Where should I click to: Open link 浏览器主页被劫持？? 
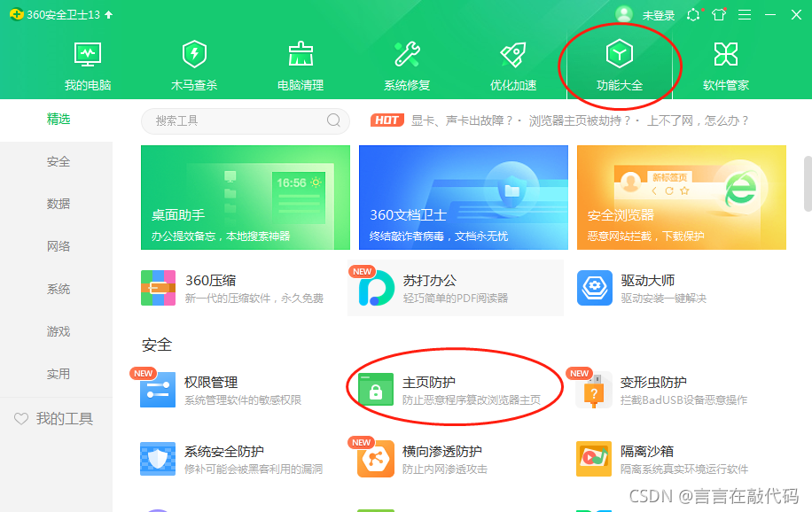pyautogui.click(x=580, y=120)
